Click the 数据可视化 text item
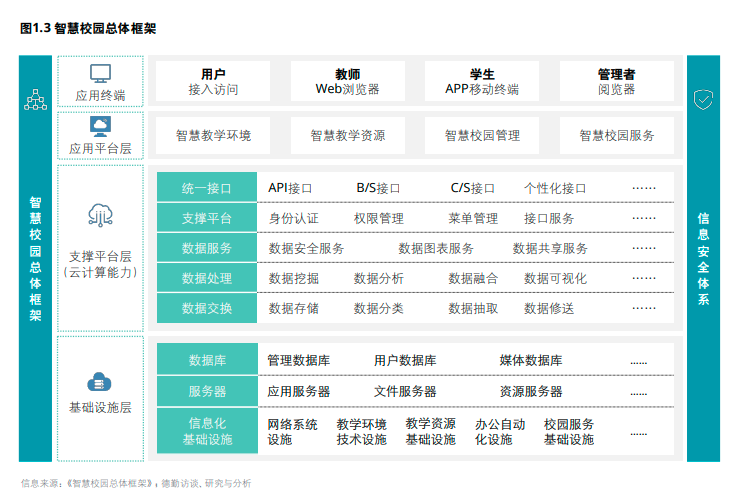Screen dimensions: 743x500 (x=555, y=278)
